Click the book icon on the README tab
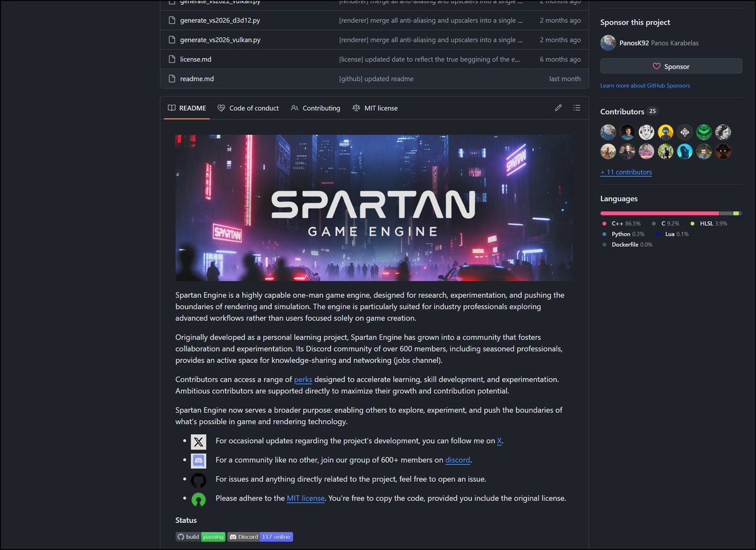Image resolution: width=756 pixels, height=550 pixels. tap(171, 108)
